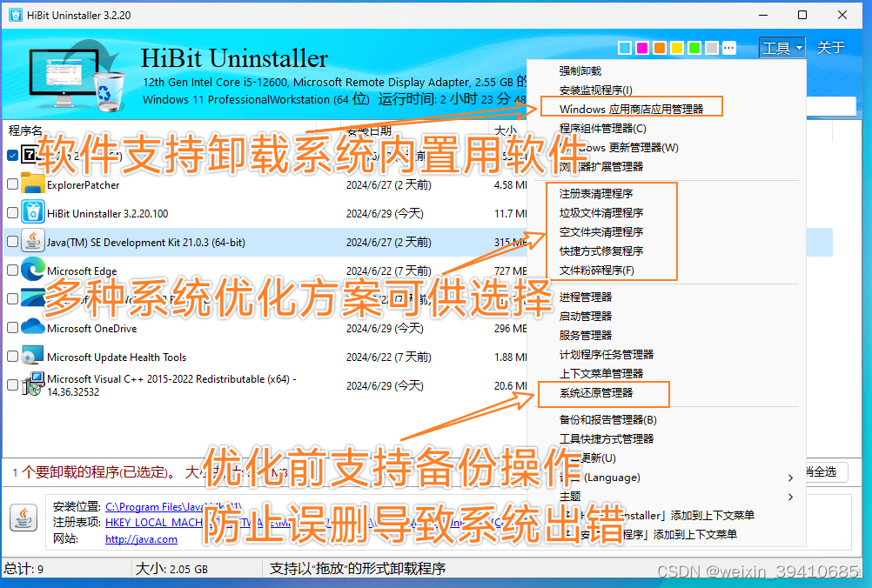Check the ExplorerPatcher checkbox
Viewport: 872px width, 588px height.
[13, 184]
